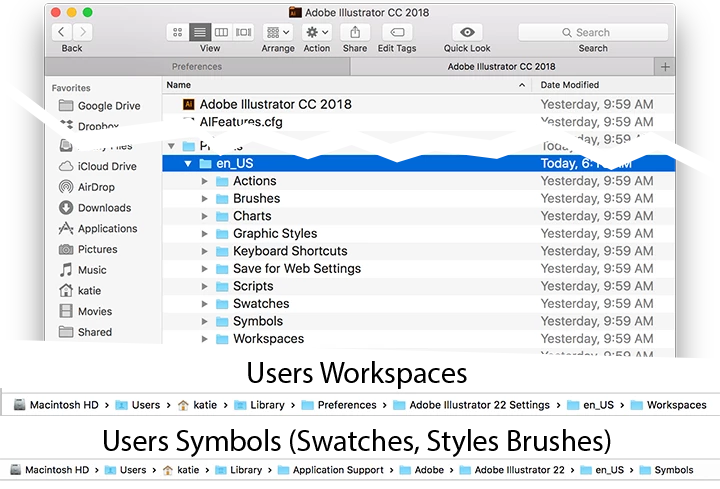Add a new Finder tab
Screen dimensions: 720x489
pyautogui.click(x=665, y=67)
